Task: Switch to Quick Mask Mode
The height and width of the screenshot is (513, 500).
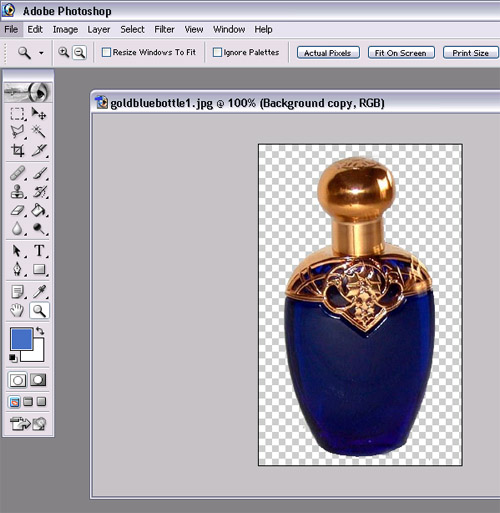Action: (38, 380)
